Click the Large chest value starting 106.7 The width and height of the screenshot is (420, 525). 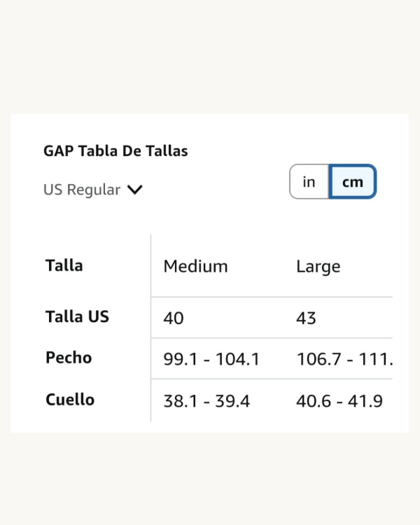coord(344,359)
